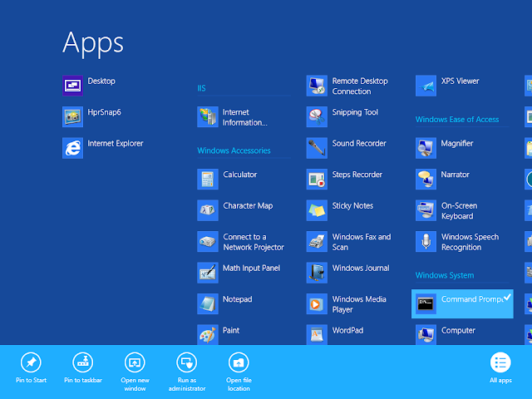Click the Steps Recorder label

[x=357, y=175]
